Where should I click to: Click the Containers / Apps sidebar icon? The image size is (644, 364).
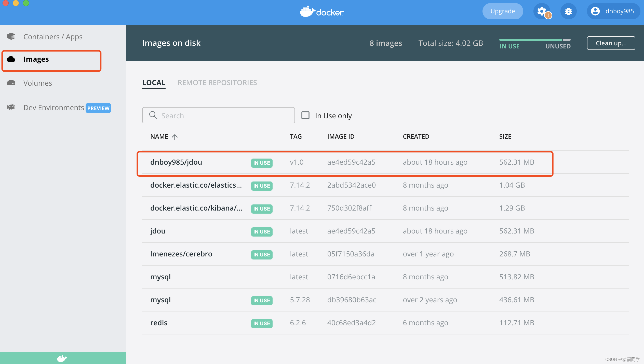point(11,36)
